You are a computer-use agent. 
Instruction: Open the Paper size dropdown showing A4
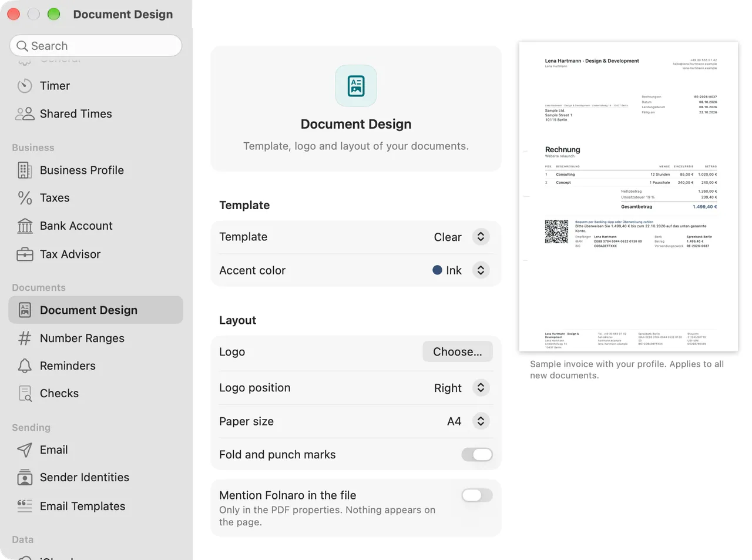468,421
